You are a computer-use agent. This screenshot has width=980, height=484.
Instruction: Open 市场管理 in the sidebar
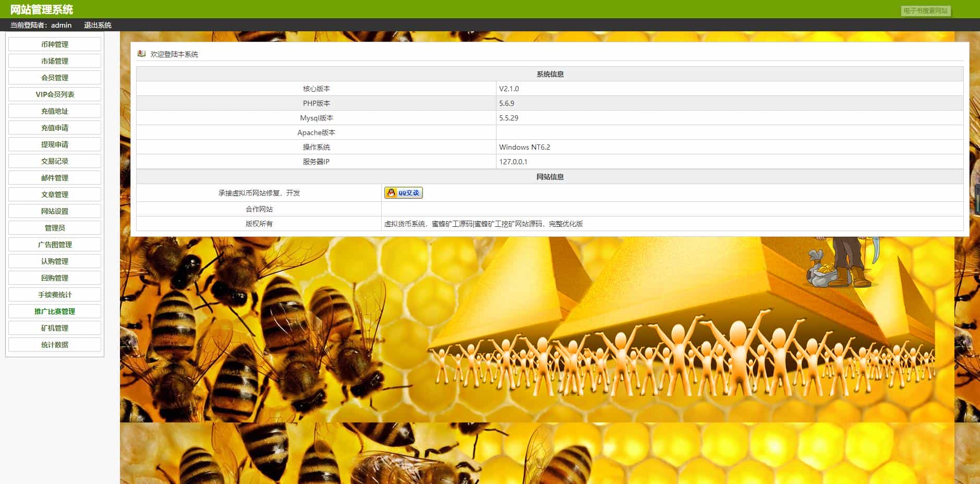[x=55, y=61]
